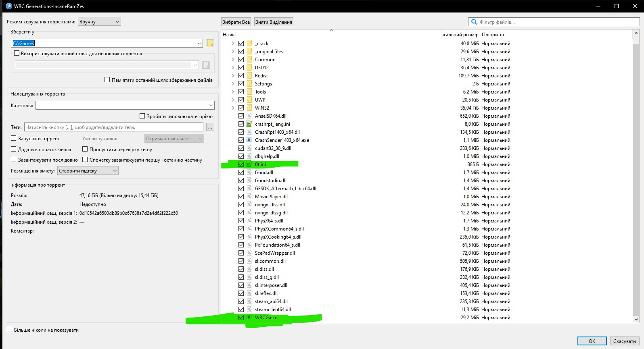Enable the 'Запустити торрент' checkbox
This screenshot has width=644, height=349.
click(x=14, y=138)
